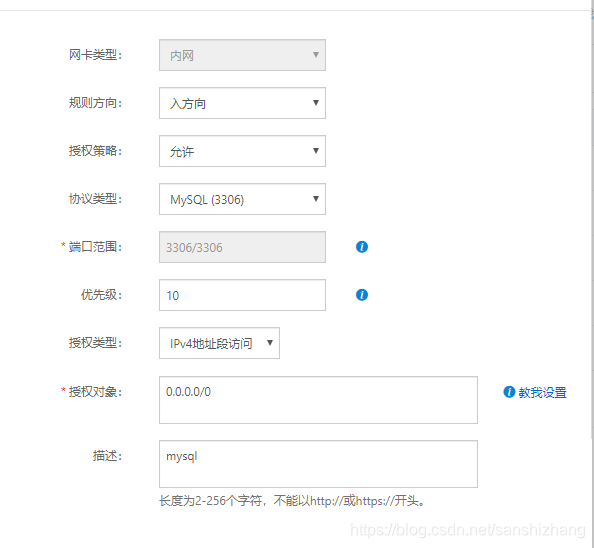The image size is (594, 548).
Task: Open the 规则方向 dropdown showing 入方向
Action: pyautogui.click(x=242, y=103)
